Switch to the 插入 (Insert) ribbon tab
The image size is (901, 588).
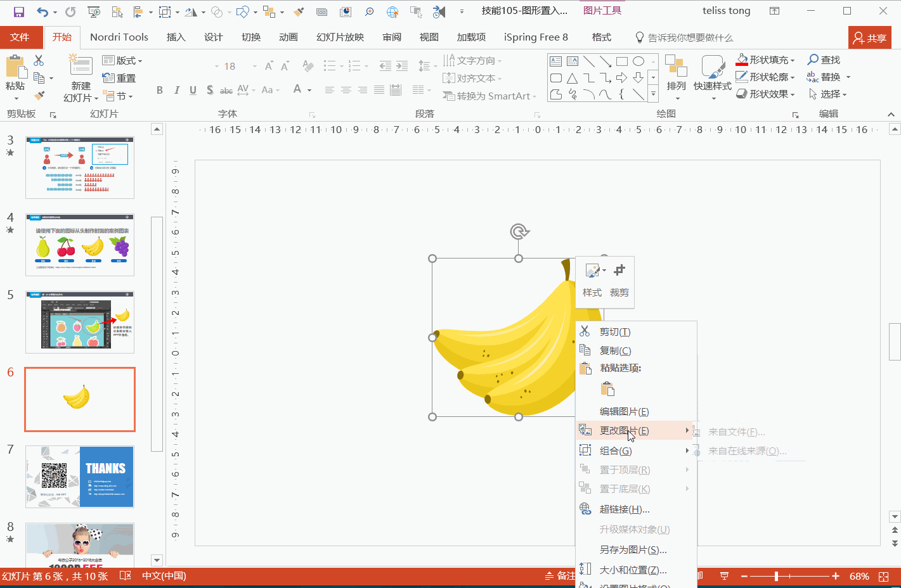[x=176, y=37]
